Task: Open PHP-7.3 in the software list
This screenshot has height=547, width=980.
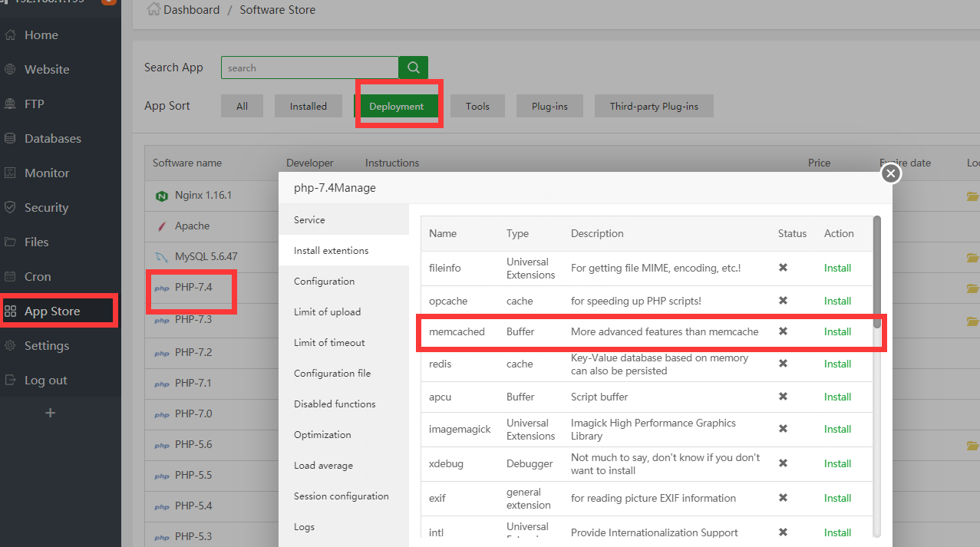Action: pos(193,319)
